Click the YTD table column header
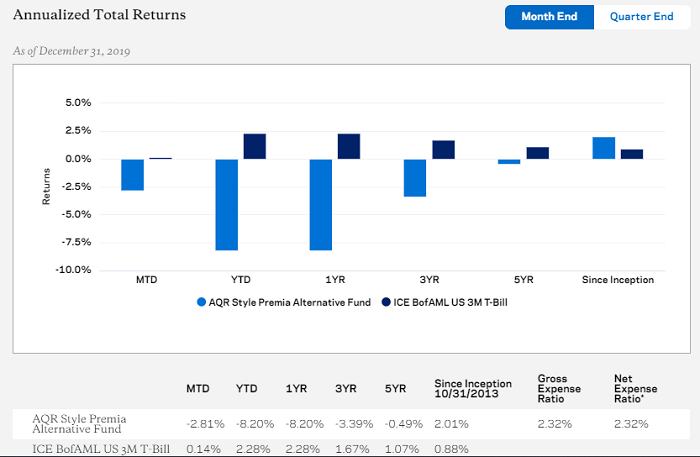 click(246, 389)
